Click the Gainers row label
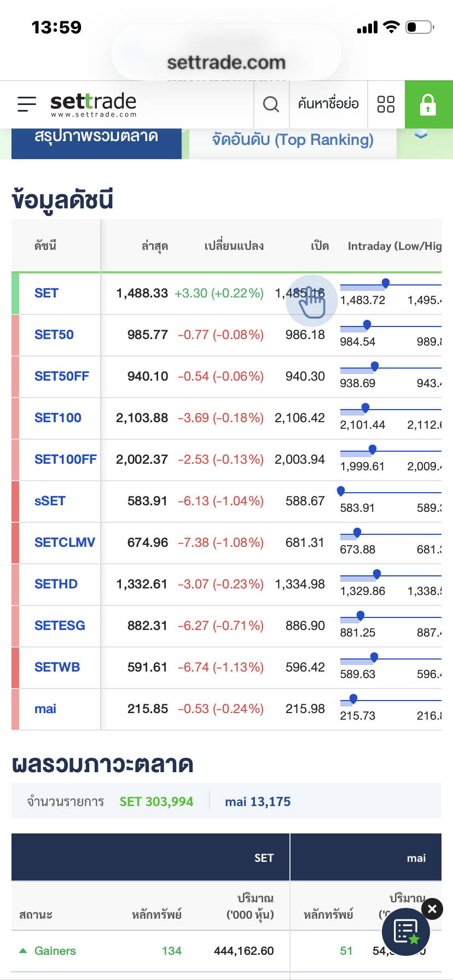The height and width of the screenshot is (980, 453). tap(55, 951)
